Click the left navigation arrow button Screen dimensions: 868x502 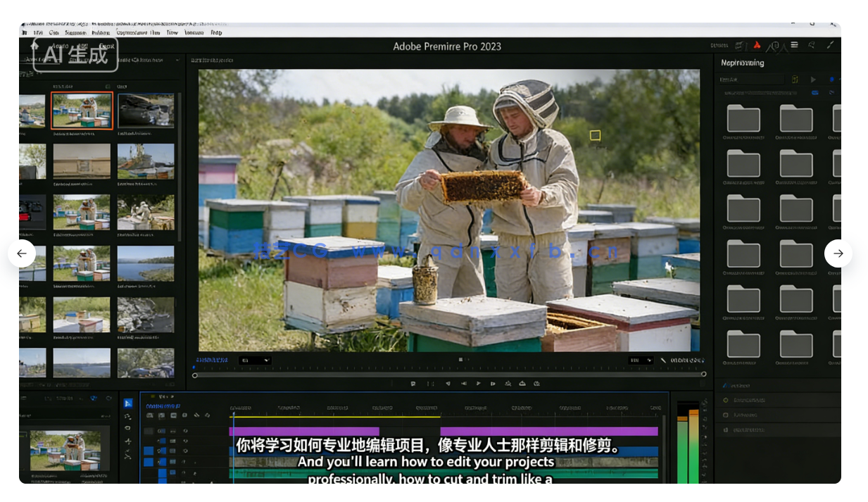pyautogui.click(x=23, y=253)
